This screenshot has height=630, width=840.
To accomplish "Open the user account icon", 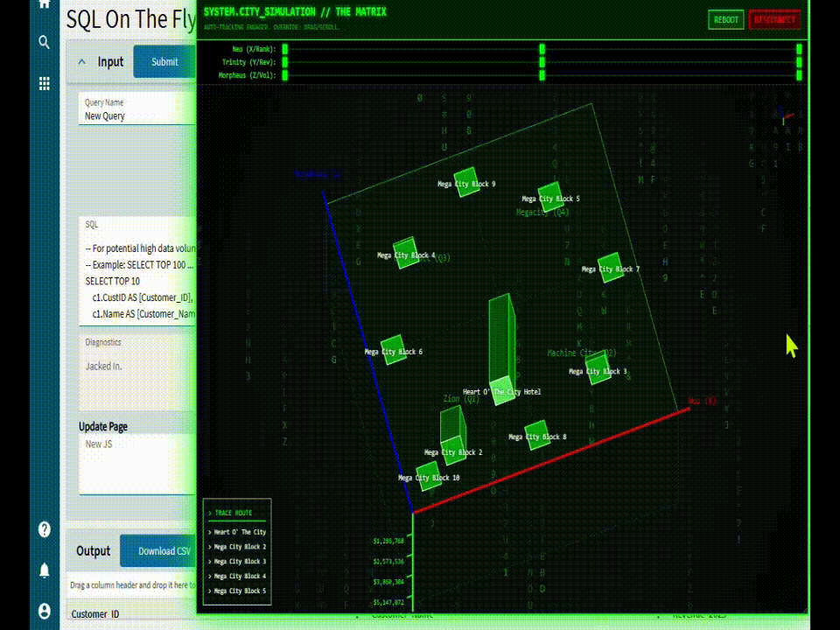I will click(x=45, y=611).
